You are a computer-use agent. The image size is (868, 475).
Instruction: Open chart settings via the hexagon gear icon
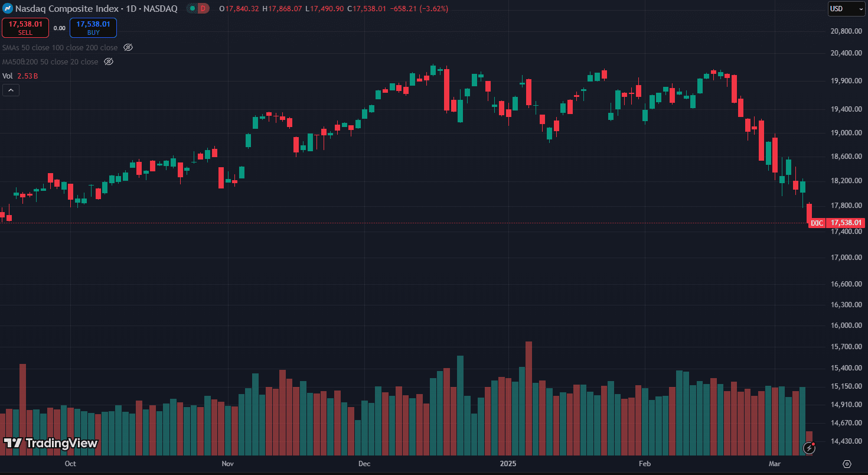point(847,464)
